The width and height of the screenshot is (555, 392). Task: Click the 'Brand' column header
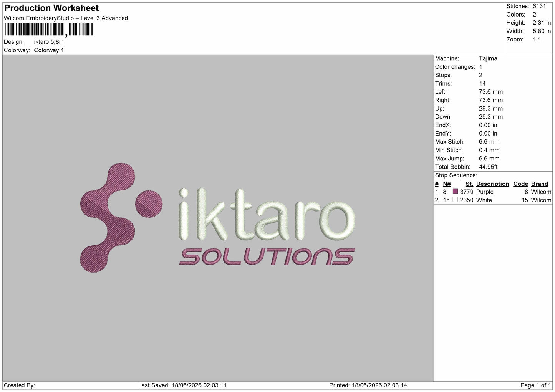[540, 184]
